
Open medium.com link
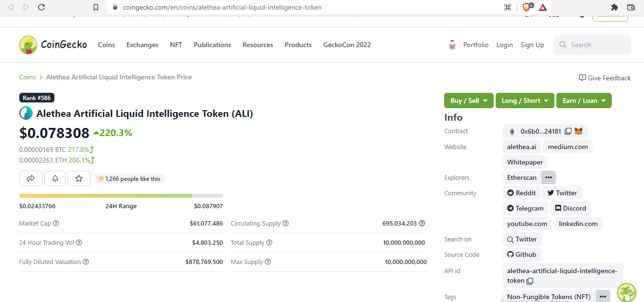coord(568,147)
